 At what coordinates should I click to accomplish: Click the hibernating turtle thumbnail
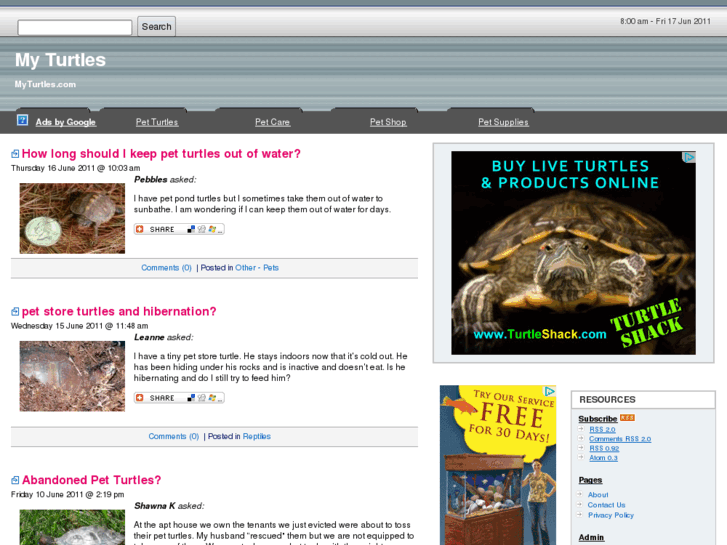pyautogui.click(x=72, y=376)
